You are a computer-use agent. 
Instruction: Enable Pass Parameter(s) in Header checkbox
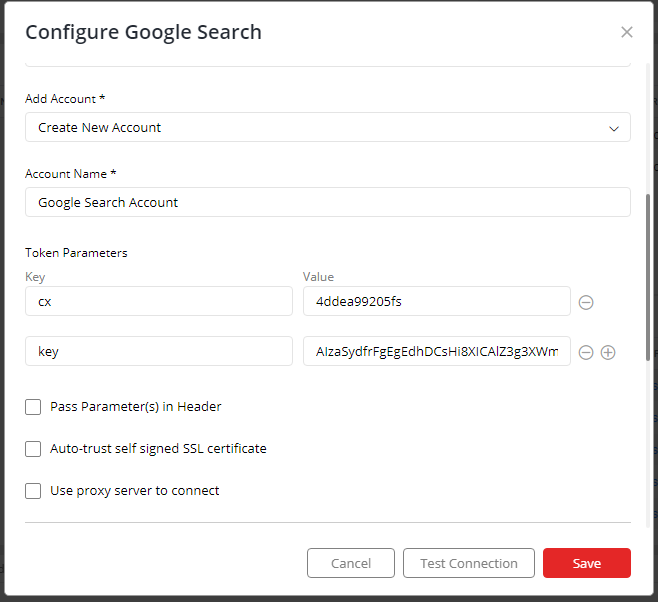tap(33, 407)
